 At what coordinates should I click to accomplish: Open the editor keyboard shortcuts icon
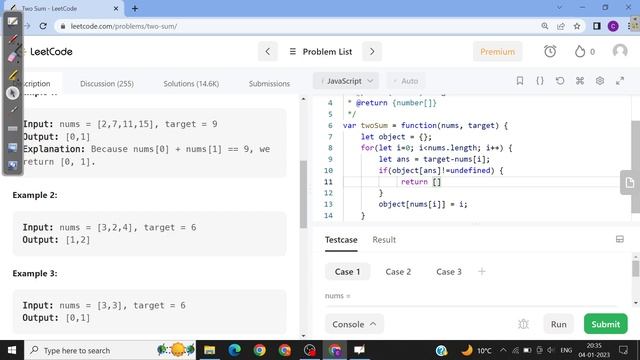(x=580, y=81)
